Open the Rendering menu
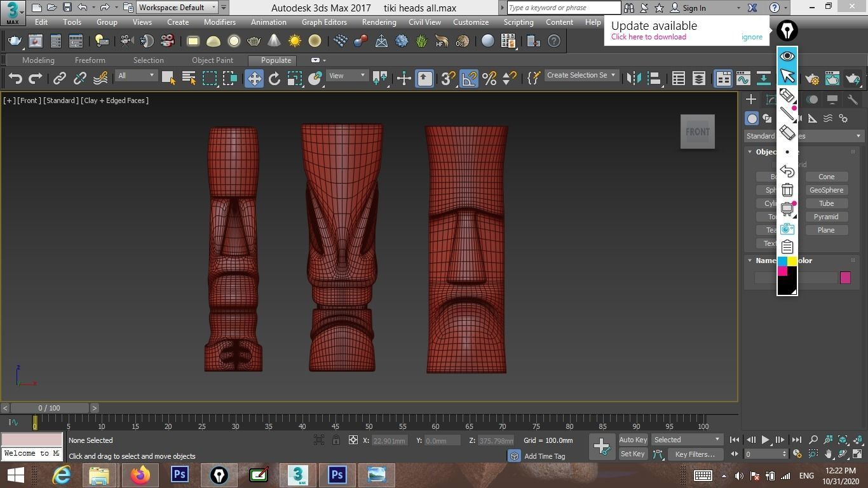This screenshot has width=868, height=488. (379, 22)
